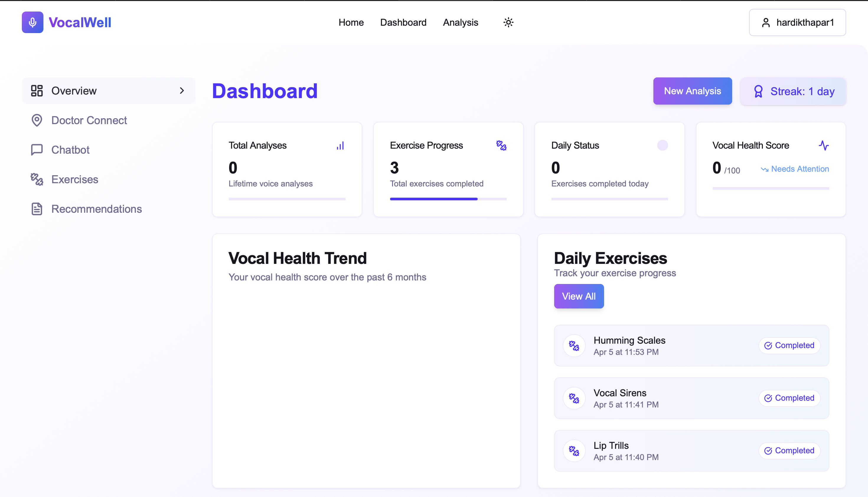Open the hardikthapar1 user account menu

pos(797,22)
